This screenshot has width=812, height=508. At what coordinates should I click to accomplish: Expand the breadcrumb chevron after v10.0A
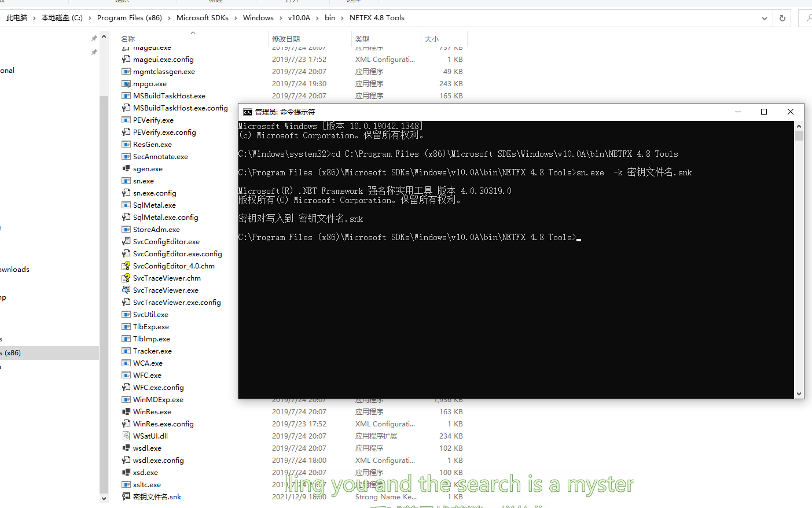point(317,18)
